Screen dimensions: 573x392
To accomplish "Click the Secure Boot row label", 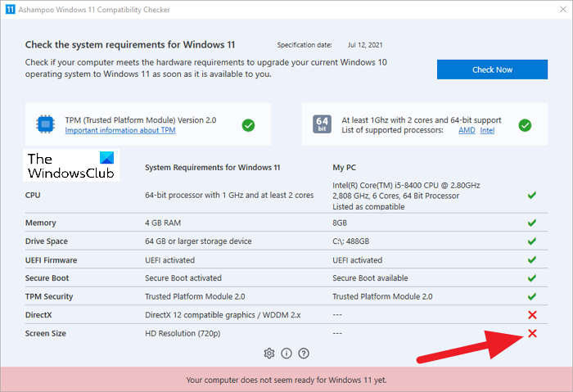I will pos(47,278).
